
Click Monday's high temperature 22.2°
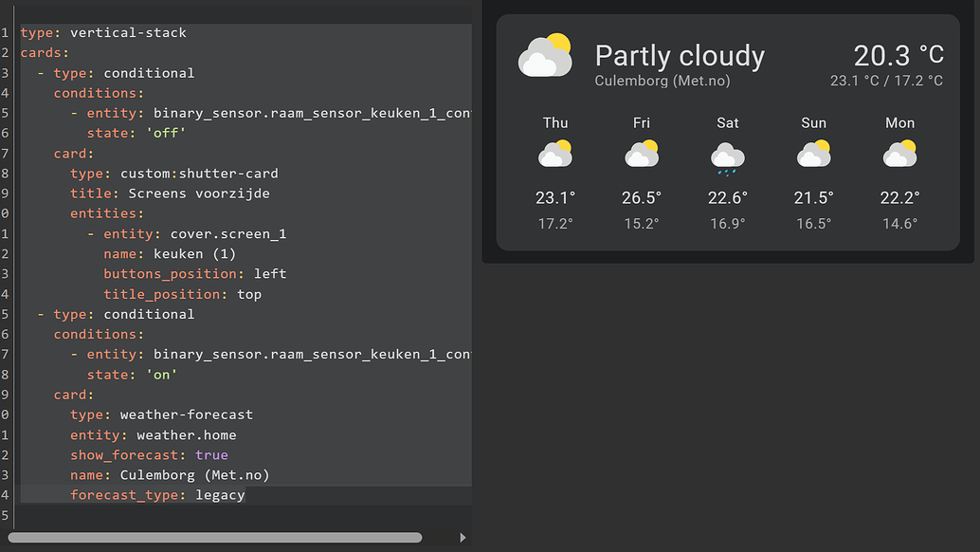coord(900,198)
